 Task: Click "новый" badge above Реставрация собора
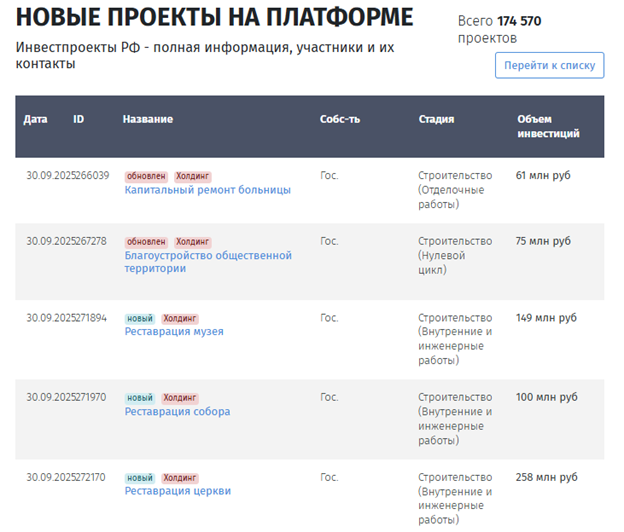point(140,398)
